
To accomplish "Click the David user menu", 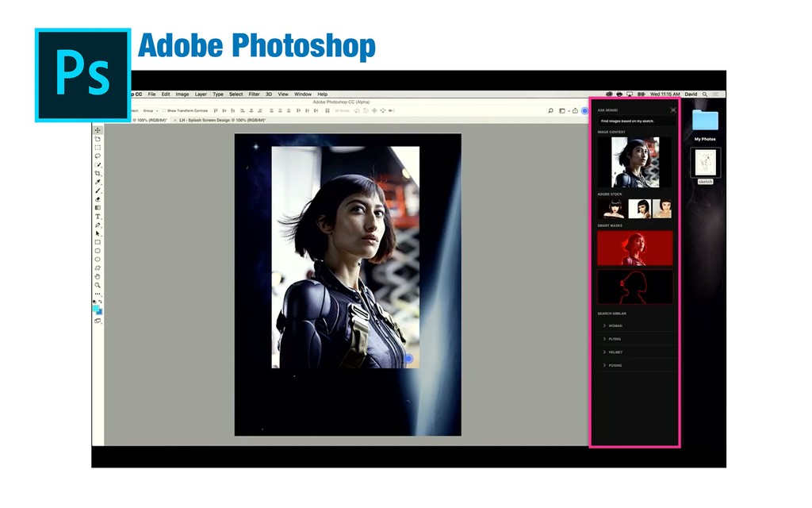I will (x=691, y=94).
